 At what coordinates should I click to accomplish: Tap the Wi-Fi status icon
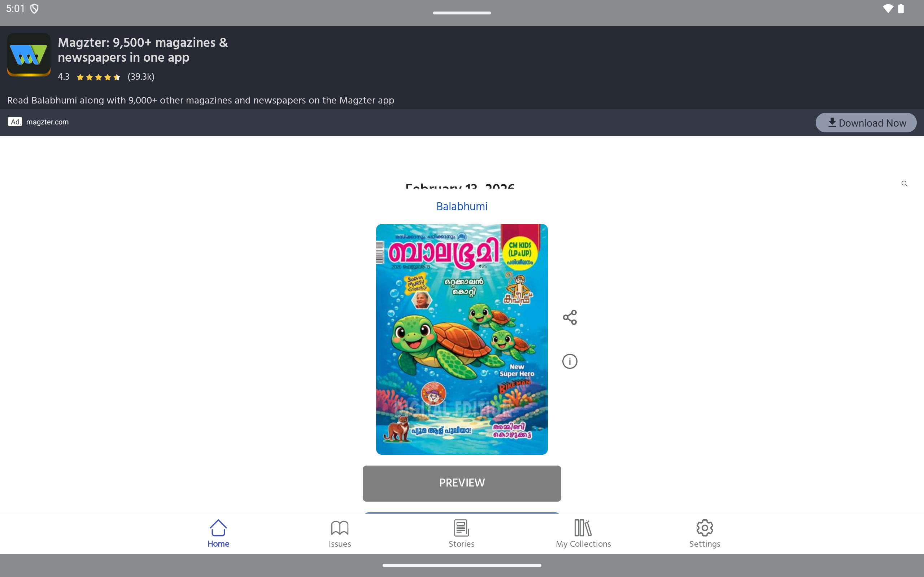tap(888, 9)
